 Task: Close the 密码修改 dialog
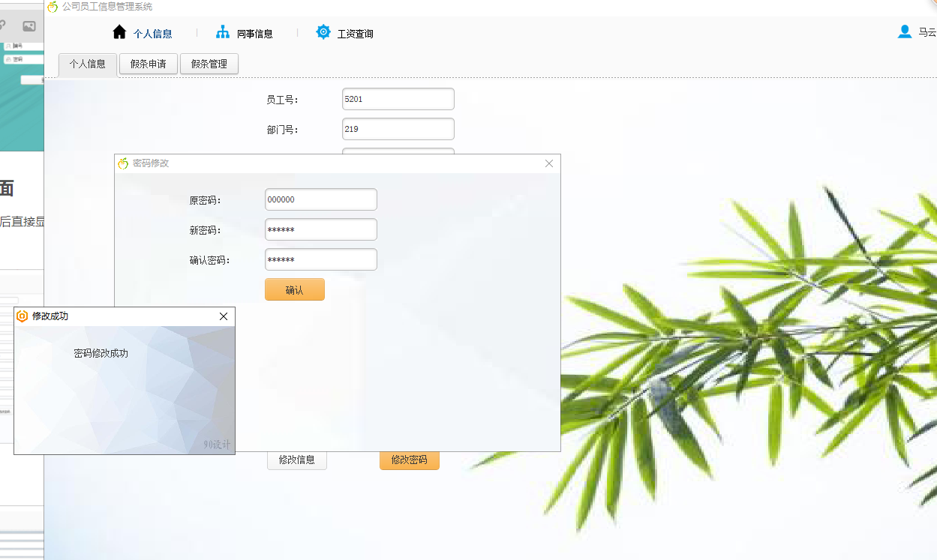coord(549,163)
